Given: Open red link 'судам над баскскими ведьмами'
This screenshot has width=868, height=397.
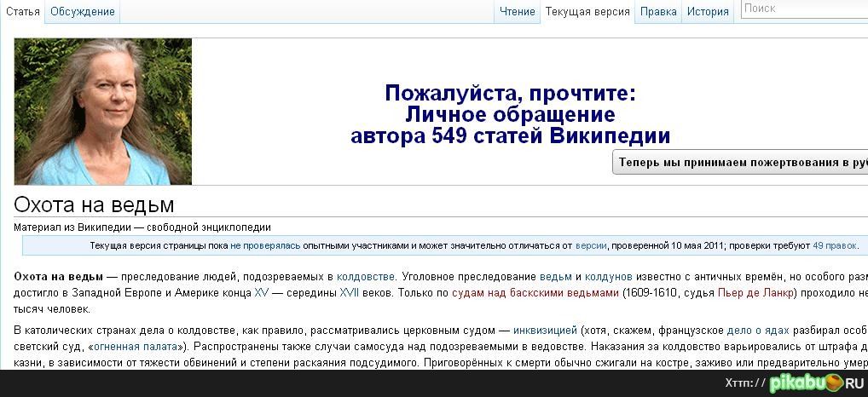Looking at the screenshot, I should click(x=535, y=293).
